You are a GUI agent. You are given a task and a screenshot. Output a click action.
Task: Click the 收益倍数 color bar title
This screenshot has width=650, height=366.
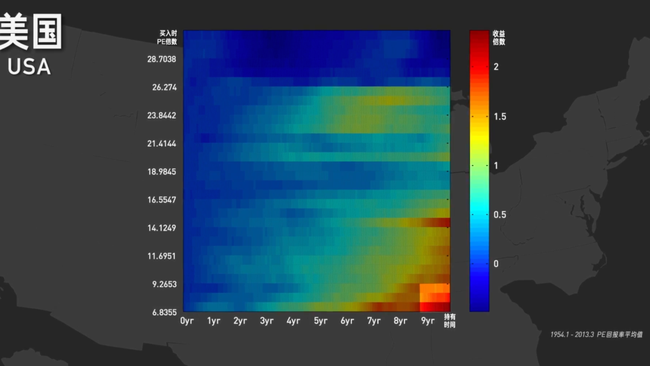[499, 38]
